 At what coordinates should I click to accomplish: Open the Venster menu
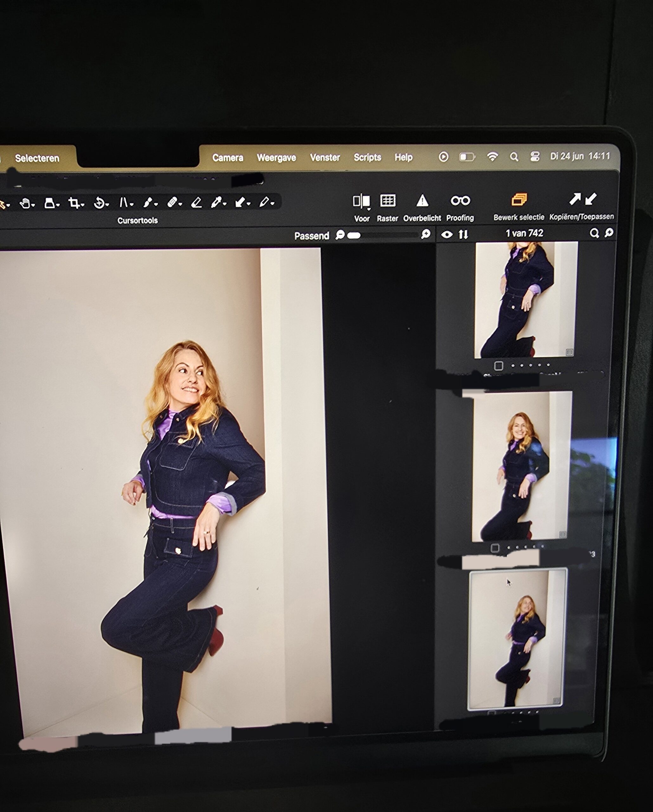[325, 157]
